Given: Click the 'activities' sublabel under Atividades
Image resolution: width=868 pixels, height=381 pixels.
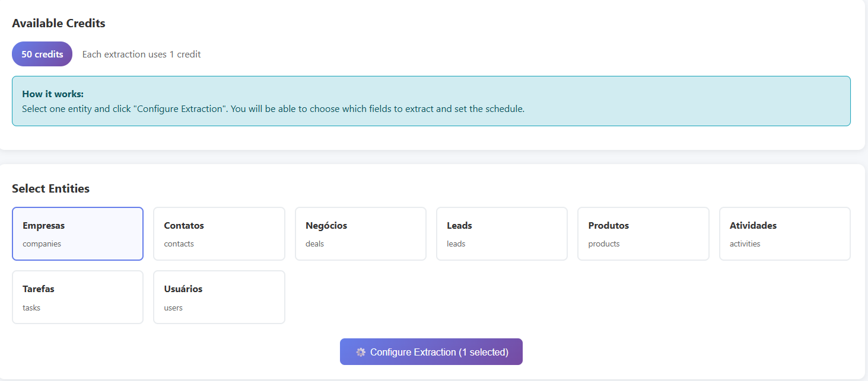Looking at the screenshot, I should [x=745, y=244].
